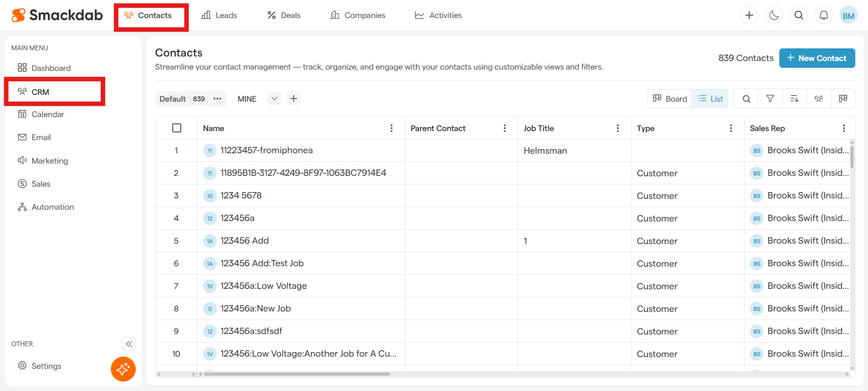Click the filter funnel icon
The image size is (868, 391).
[770, 99]
